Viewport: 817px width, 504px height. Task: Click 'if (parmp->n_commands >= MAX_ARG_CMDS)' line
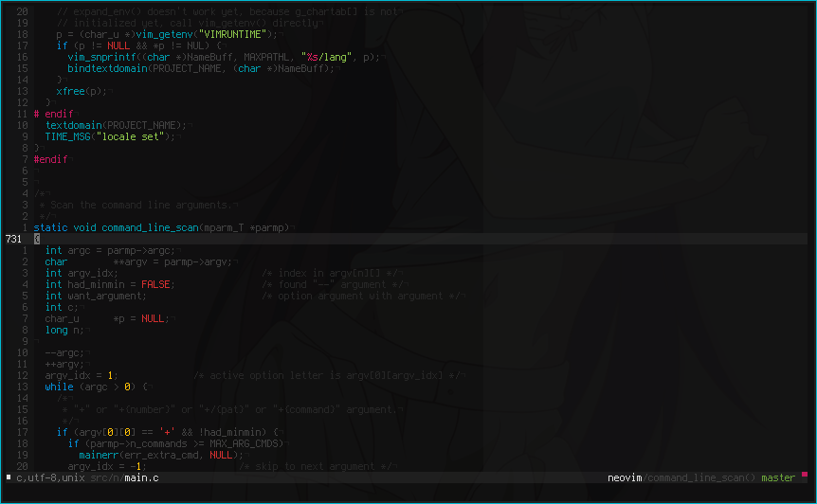point(175,443)
